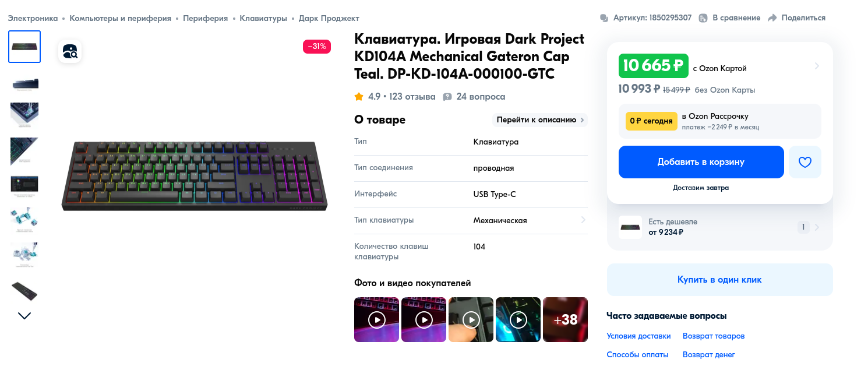This screenshot has width=868, height=366.
Task: Open Механическая keyboard type chevron
Action: [x=583, y=220]
